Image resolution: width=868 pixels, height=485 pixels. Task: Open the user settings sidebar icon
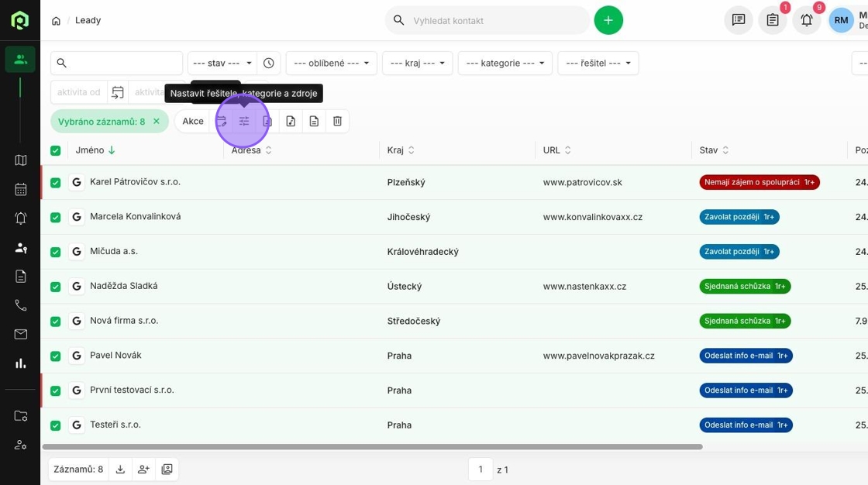tap(20, 445)
